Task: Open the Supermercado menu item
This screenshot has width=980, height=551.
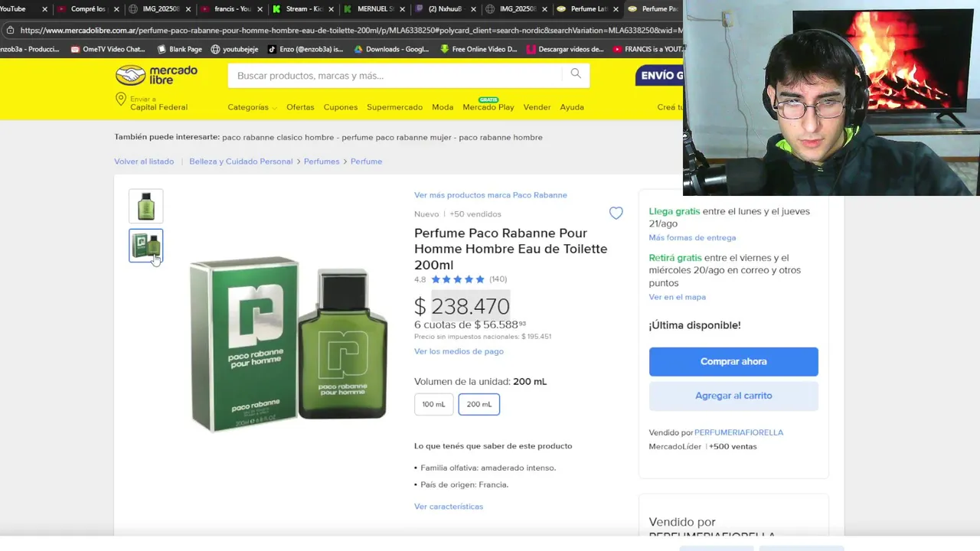Action: [x=394, y=107]
